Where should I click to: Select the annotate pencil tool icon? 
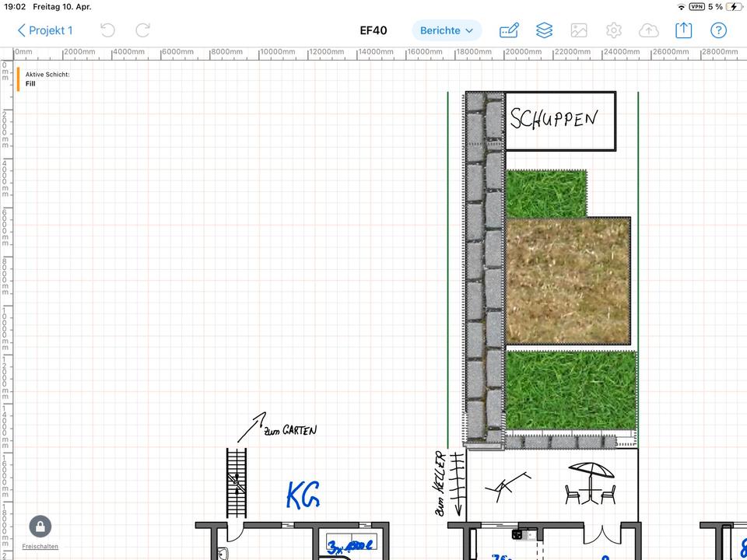(509, 30)
